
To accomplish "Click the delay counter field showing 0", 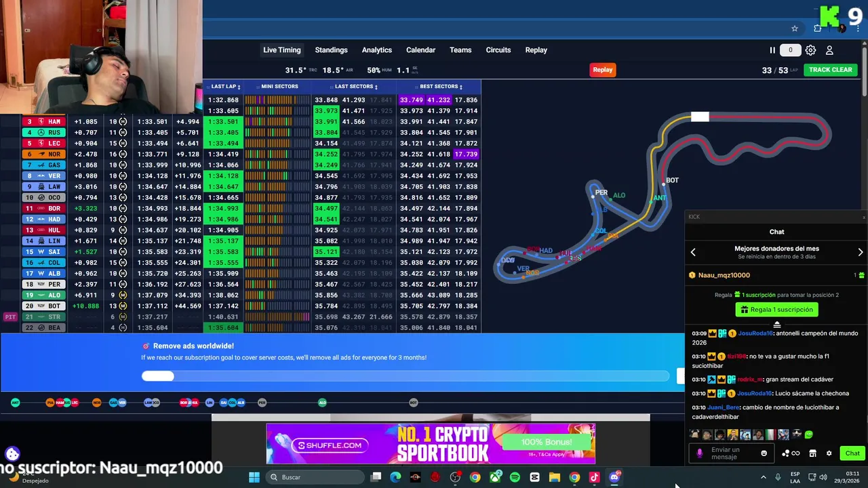I will (790, 50).
